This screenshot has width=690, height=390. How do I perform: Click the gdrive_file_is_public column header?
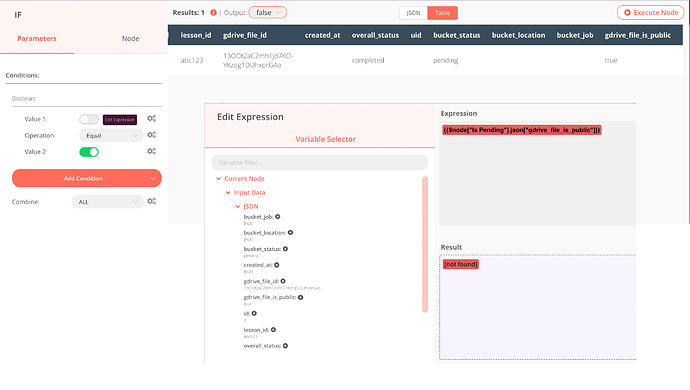pyautogui.click(x=638, y=35)
